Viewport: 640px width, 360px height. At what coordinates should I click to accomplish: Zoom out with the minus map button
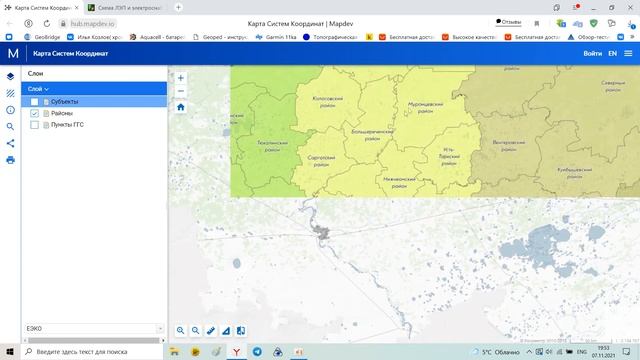(x=181, y=91)
